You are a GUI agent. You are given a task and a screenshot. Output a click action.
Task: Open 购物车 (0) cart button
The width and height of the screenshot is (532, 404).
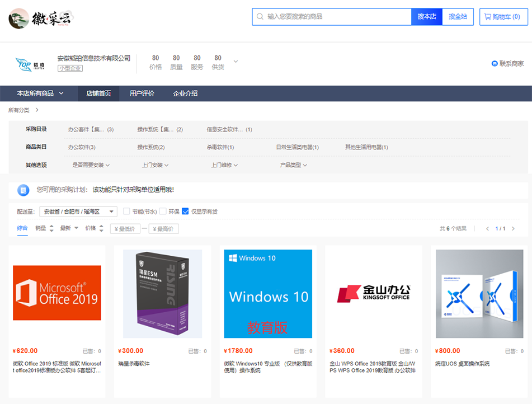click(x=503, y=17)
